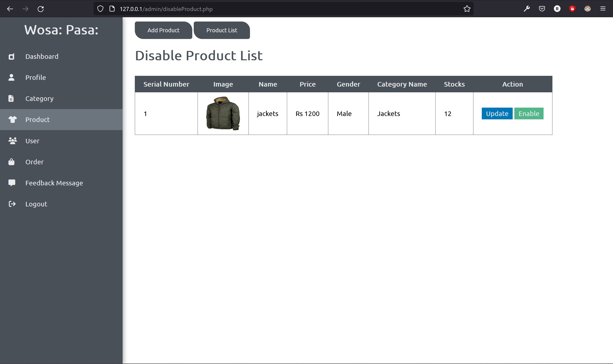Click the Logout arrow icon
The image size is (613, 364).
point(12,204)
